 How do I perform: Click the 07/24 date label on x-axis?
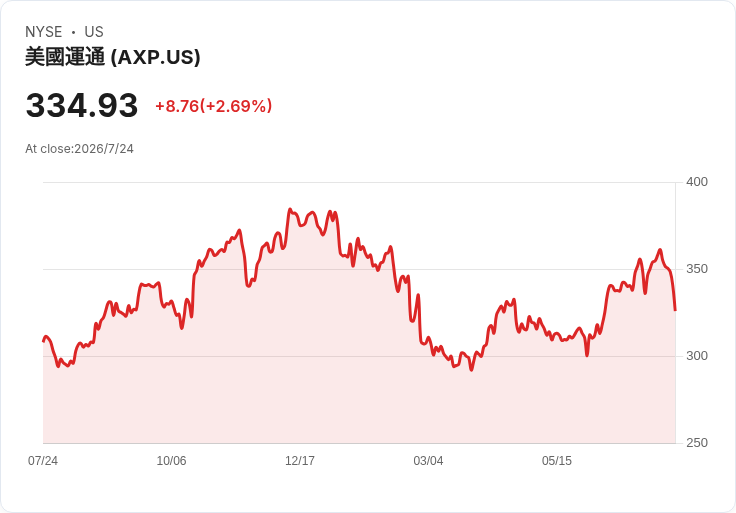point(43,460)
